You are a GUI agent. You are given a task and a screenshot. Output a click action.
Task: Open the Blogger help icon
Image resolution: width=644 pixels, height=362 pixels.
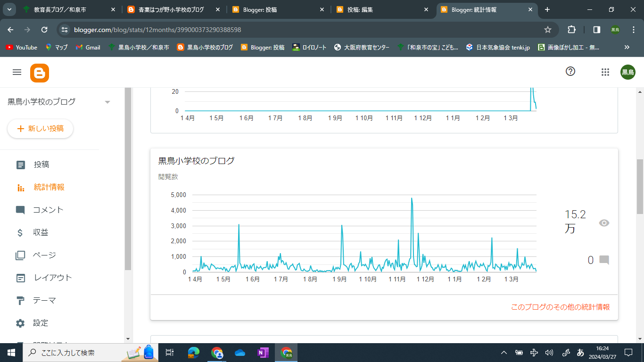(570, 72)
